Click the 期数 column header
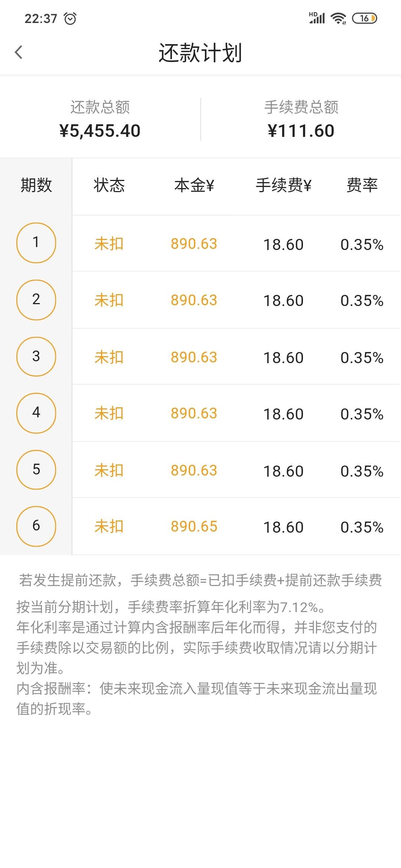The width and height of the screenshot is (401, 868). 36,185
